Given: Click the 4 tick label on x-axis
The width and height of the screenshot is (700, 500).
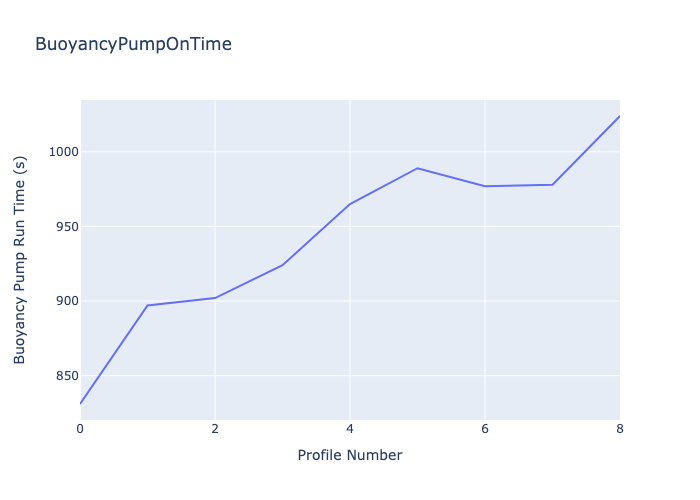Looking at the screenshot, I should (x=350, y=428).
